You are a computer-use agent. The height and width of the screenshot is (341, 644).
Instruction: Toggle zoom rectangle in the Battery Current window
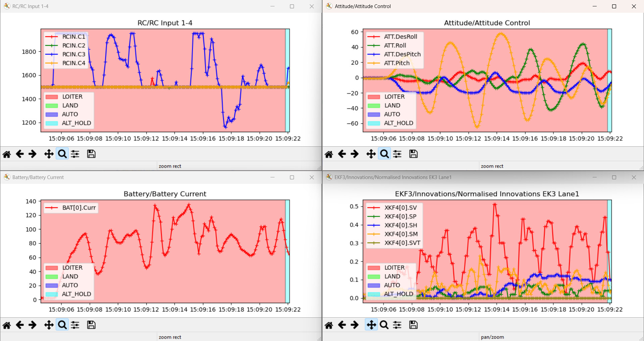click(x=62, y=325)
